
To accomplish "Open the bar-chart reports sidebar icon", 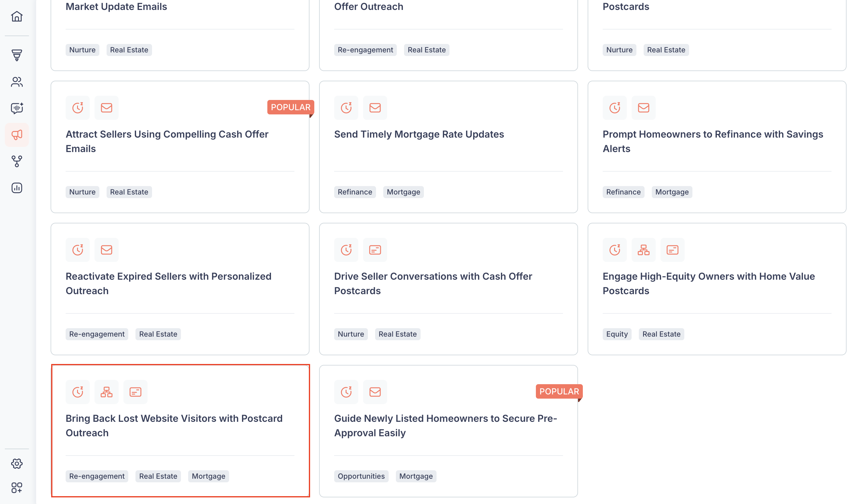I will tap(17, 188).
